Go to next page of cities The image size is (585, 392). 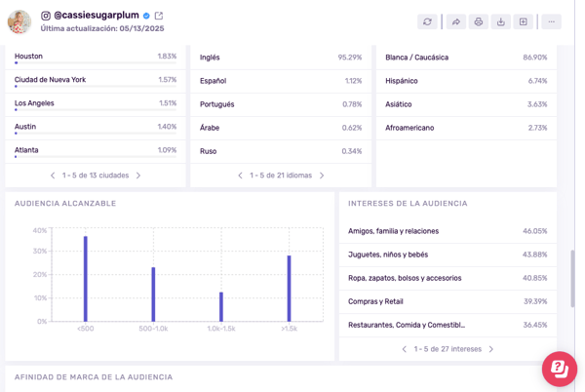(x=138, y=176)
